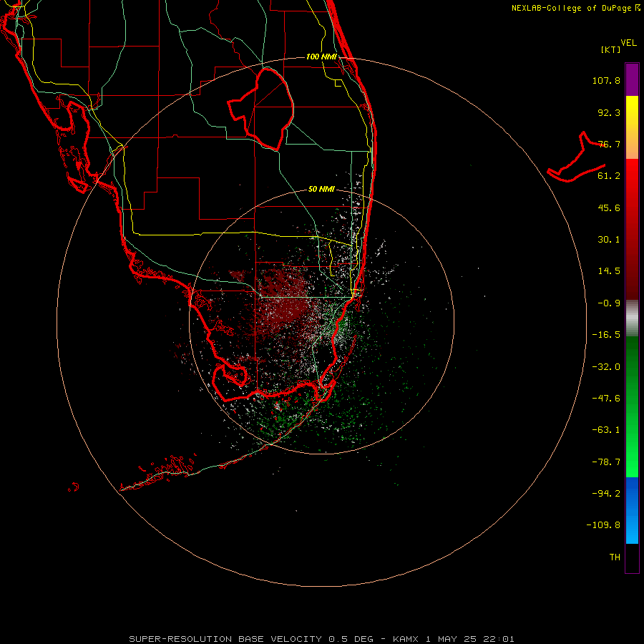
Task: Click the 45.6 velocity scale value
Action: pyautogui.click(x=609, y=208)
